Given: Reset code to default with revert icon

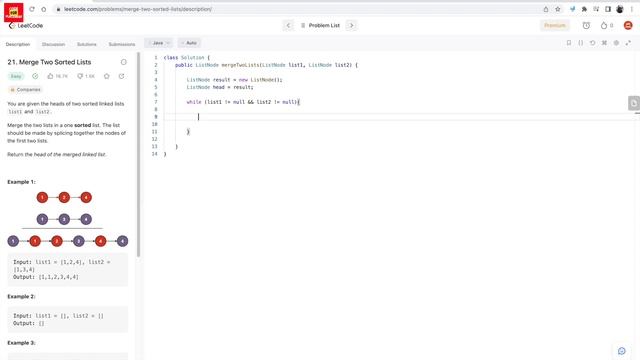Looking at the screenshot, I should tap(592, 43).
